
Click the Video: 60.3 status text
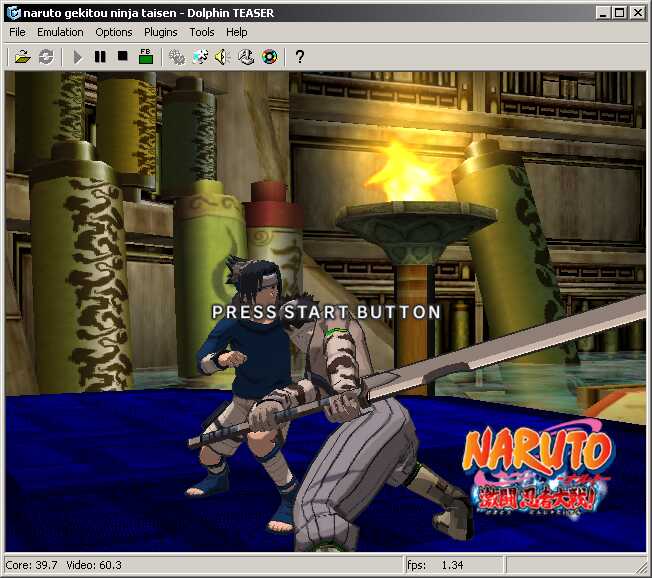94,565
